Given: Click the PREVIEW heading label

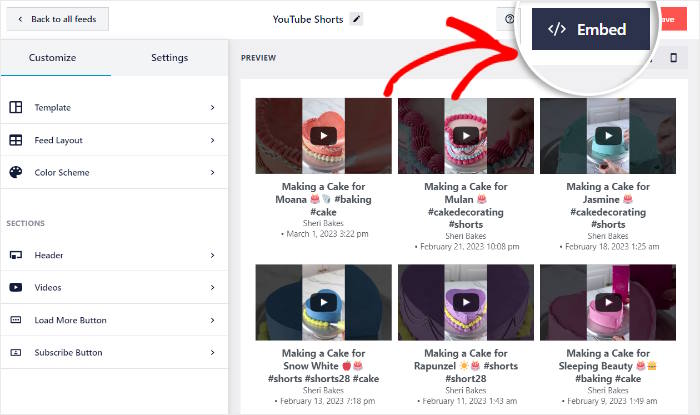Looking at the screenshot, I should pos(258,58).
